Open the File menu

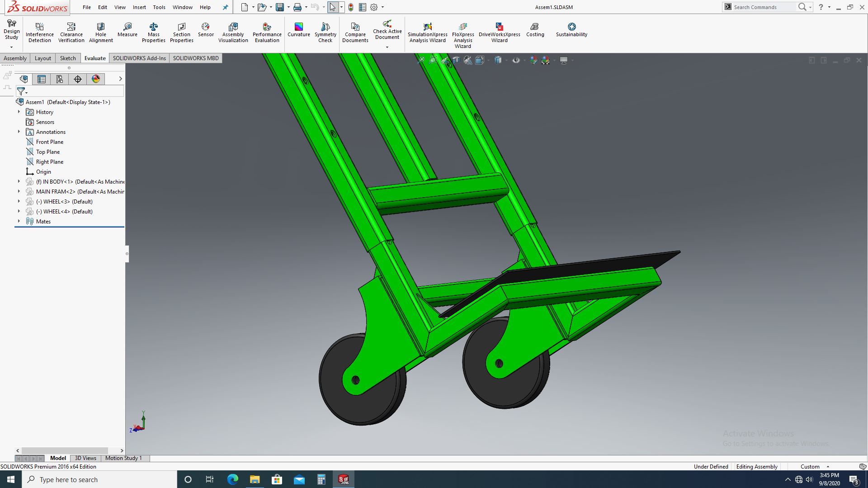(87, 7)
